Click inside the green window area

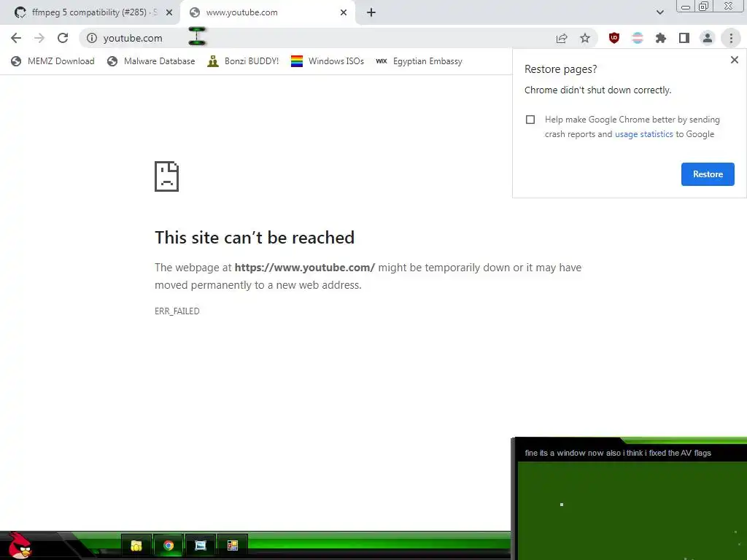(x=632, y=510)
